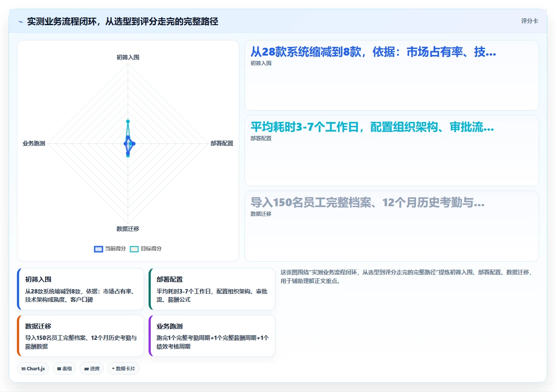Open the 部署配置 green-bordered summary card

pyautogui.click(x=212, y=289)
